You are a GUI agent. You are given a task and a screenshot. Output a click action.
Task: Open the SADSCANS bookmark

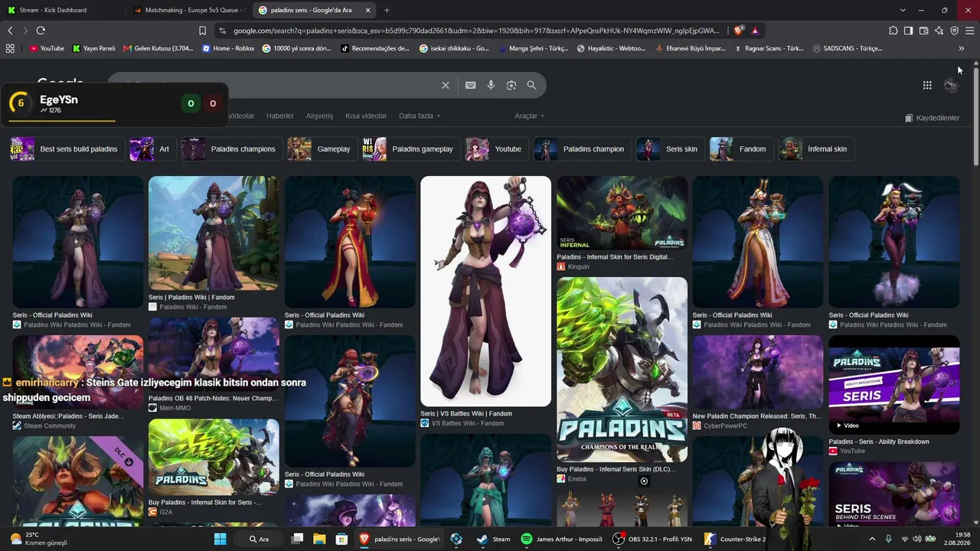click(848, 48)
